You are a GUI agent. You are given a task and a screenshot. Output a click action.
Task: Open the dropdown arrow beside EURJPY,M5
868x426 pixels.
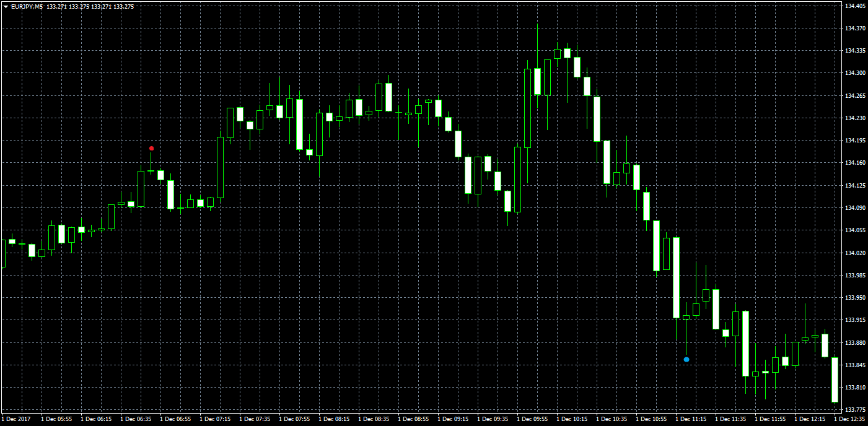click(x=6, y=6)
